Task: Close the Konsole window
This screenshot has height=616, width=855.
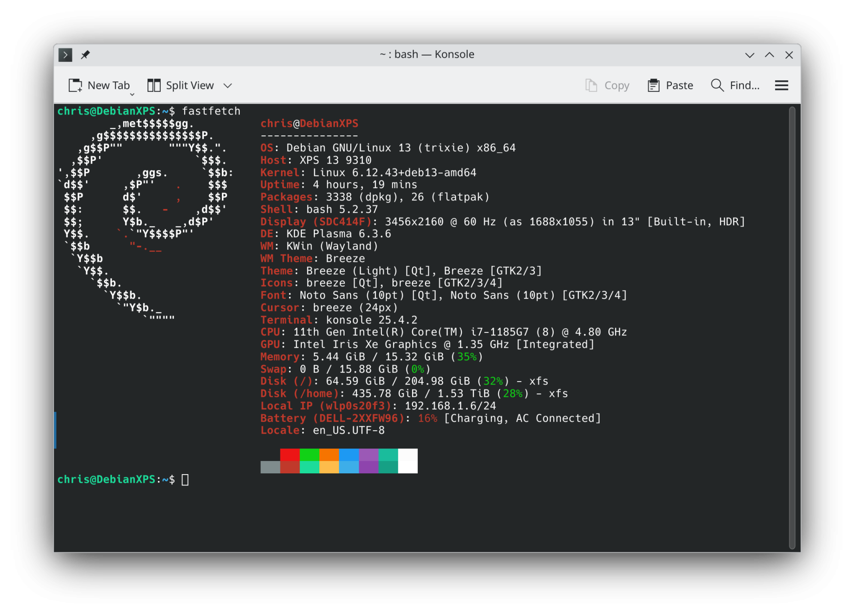Action: [789, 55]
